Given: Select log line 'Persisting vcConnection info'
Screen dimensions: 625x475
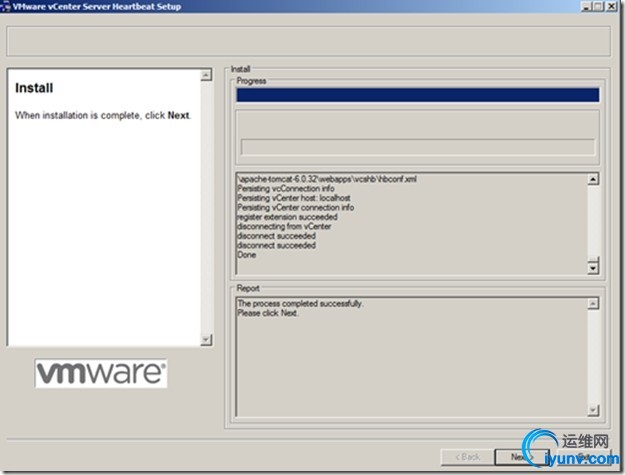Looking at the screenshot, I should 286,188.
